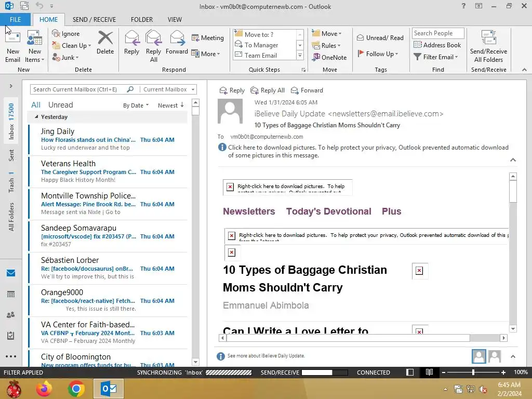The image size is (532, 399).
Task: Forward the message from the ribbon
Action: click(x=177, y=43)
